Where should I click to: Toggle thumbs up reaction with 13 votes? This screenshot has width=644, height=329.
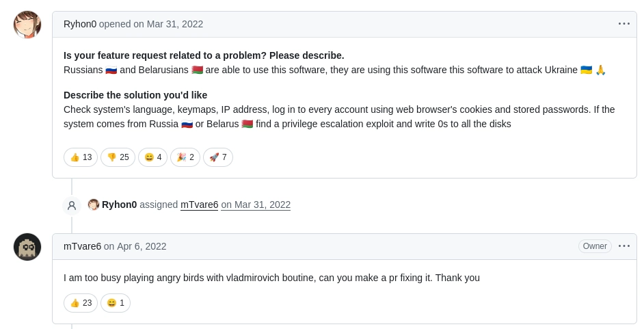tap(81, 157)
